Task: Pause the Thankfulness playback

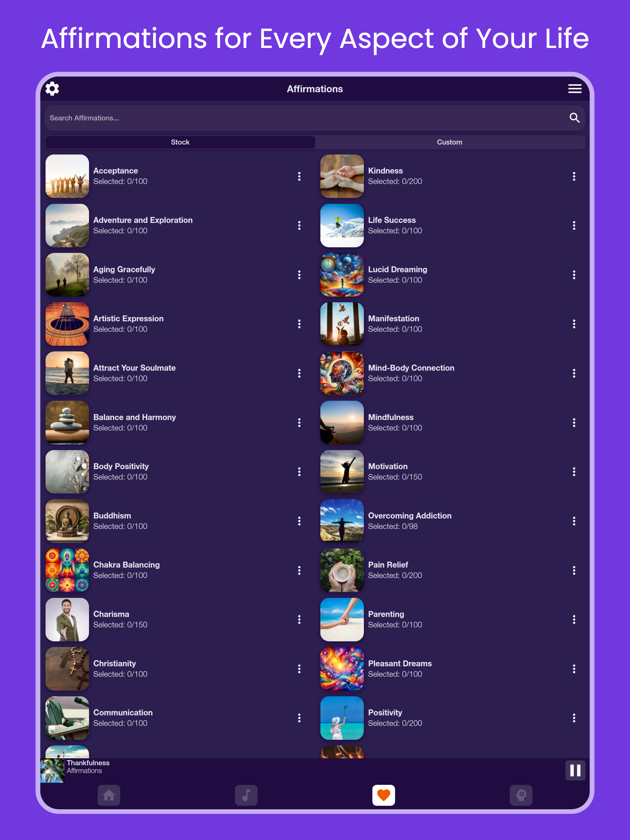Action: tap(575, 770)
